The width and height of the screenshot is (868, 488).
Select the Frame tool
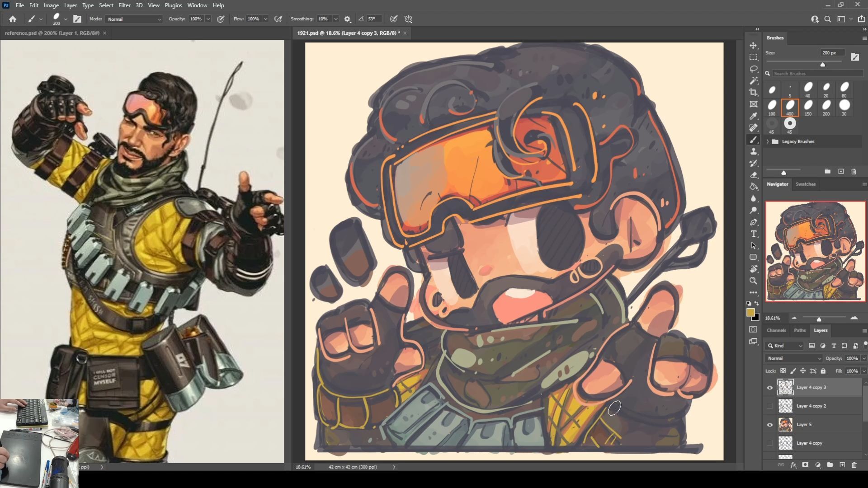coord(753,104)
